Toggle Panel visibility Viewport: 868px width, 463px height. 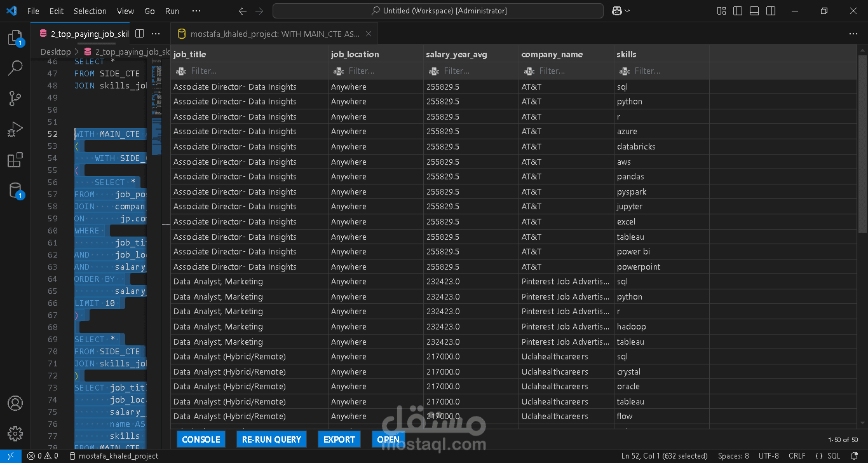[x=754, y=11]
